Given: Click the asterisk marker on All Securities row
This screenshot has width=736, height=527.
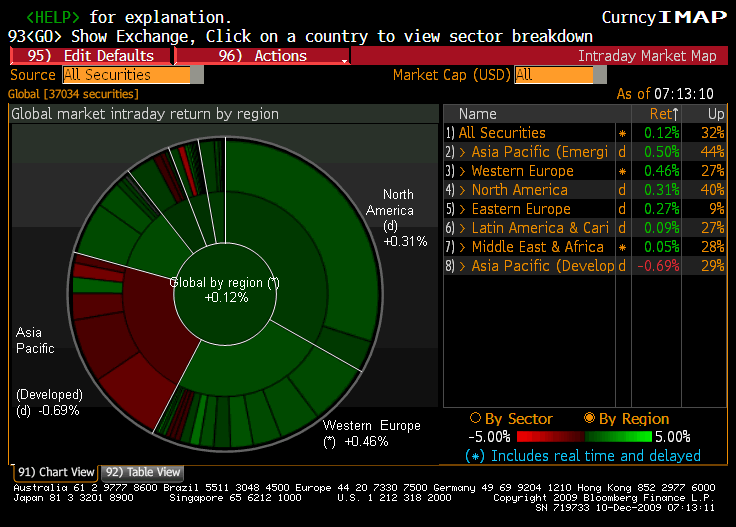Looking at the screenshot, I should coord(622,134).
